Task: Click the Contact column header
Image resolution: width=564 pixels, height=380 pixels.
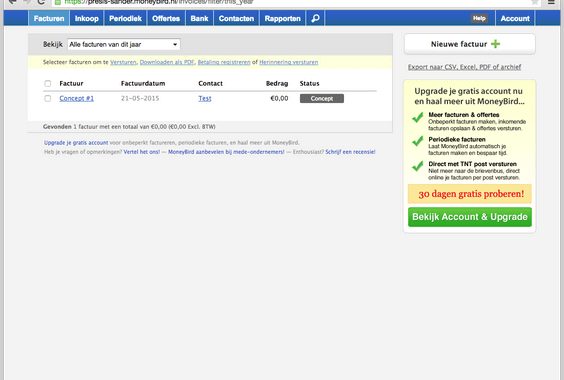Action: click(210, 83)
